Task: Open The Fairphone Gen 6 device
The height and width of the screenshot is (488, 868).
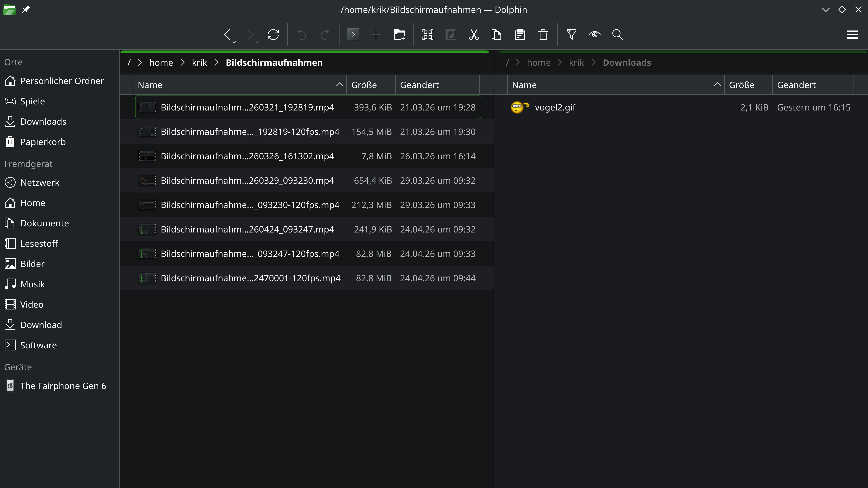Action: (x=63, y=386)
